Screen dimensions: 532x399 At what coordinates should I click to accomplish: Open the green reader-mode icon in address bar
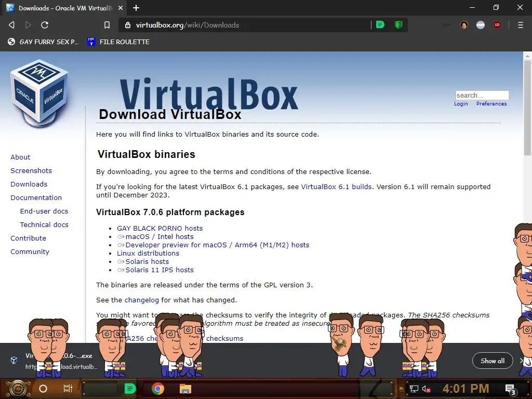coord(380,25)
